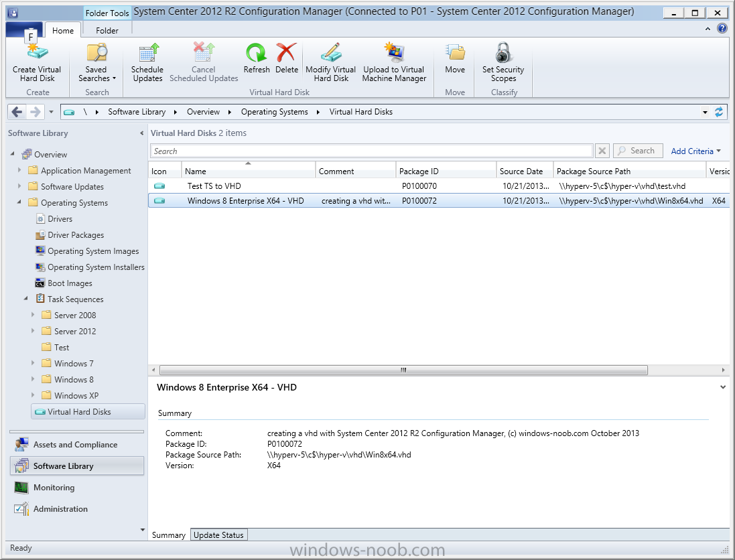This screenshot has height=560, width=735.
Task: Go forward with the navigation arrow
Action: [x=35, y=112]
